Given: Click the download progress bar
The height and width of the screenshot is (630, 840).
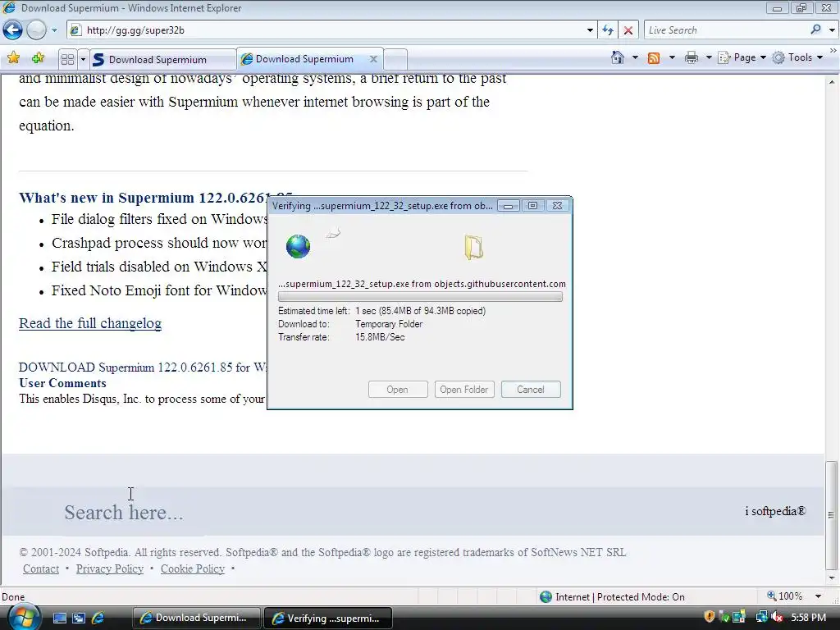Looking at the screenshot, I should (x=420, y=297).
